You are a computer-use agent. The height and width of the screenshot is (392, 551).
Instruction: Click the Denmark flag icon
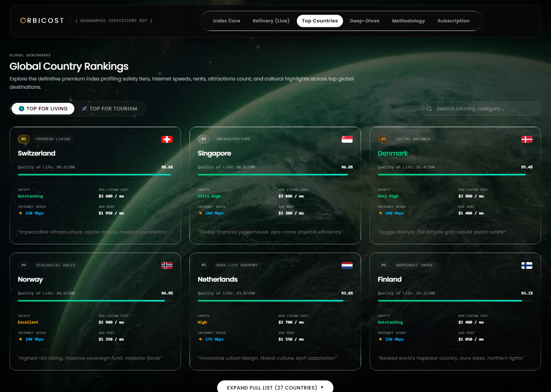[527, 139]
